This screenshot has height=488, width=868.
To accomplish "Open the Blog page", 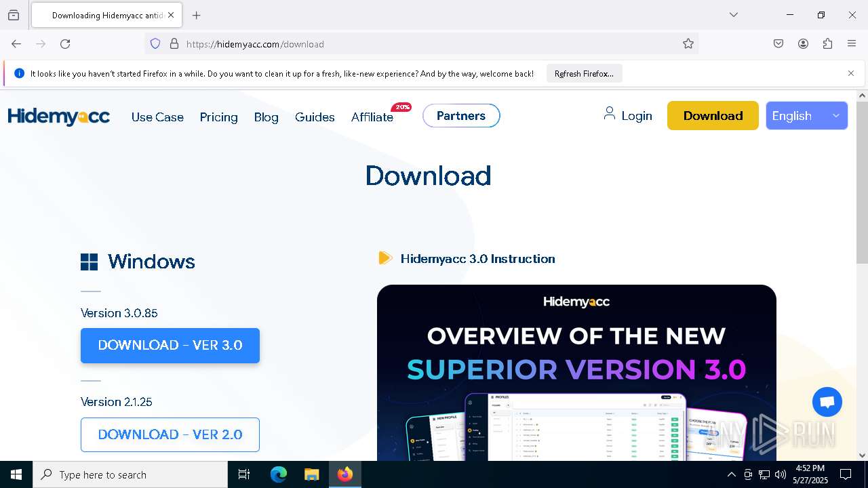I will tap(266, 117).
